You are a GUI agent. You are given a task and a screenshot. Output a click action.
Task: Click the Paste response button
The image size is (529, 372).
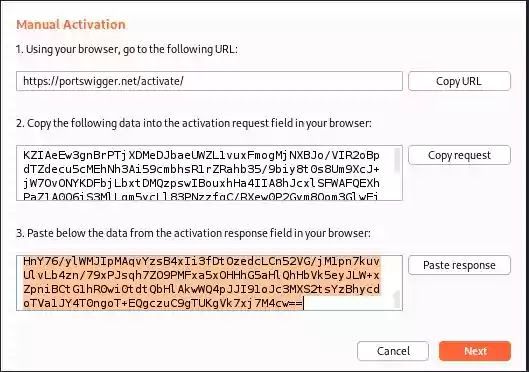(x=459, y=265)
